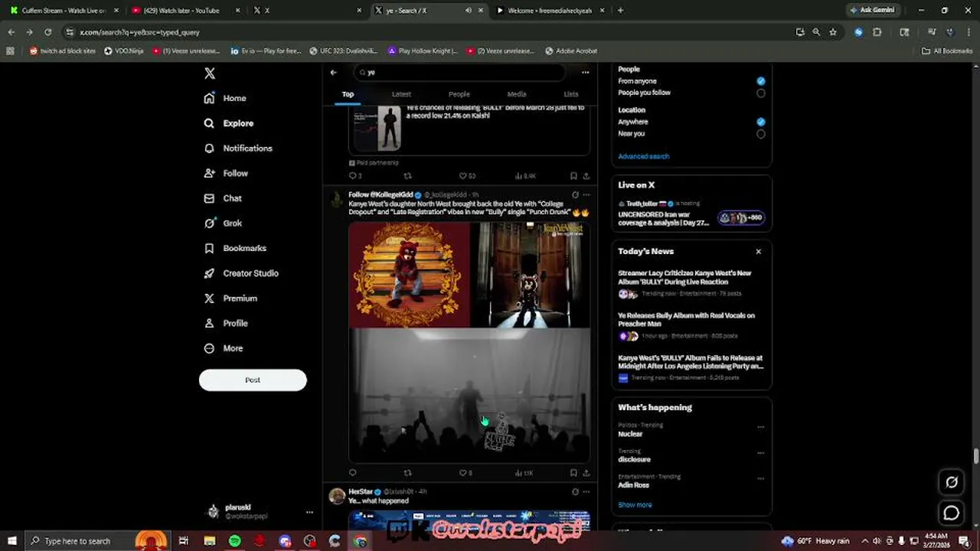Select 'From anyone' radio option
Image resolution: width=980 pixels, height=551 pixels.
760,81
